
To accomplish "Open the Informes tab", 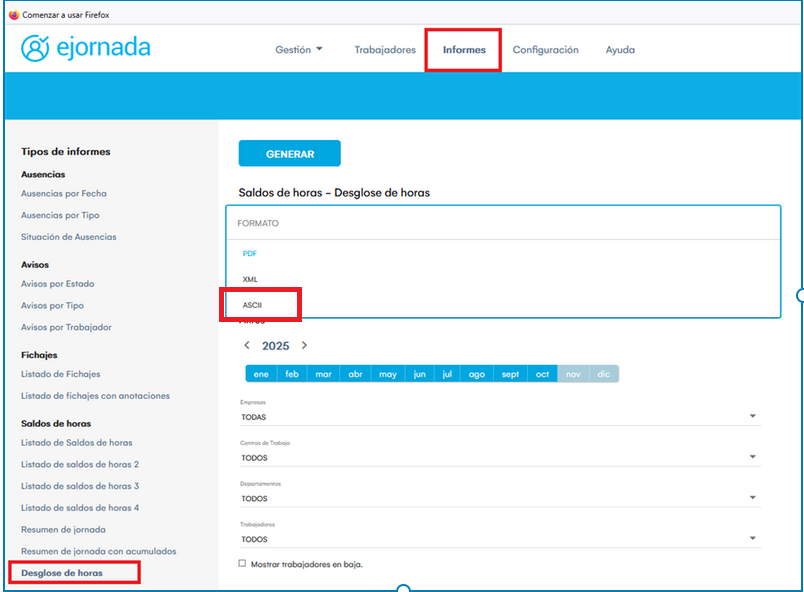I will 464,50.
